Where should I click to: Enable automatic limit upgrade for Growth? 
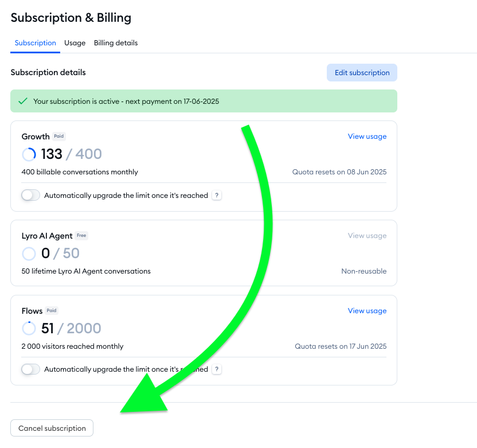tap(30, 195)
